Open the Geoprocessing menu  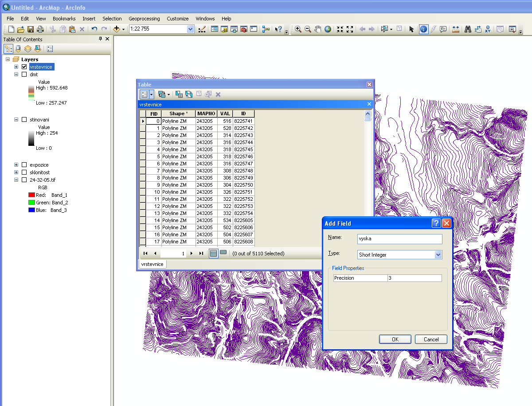tap(144, 19)
